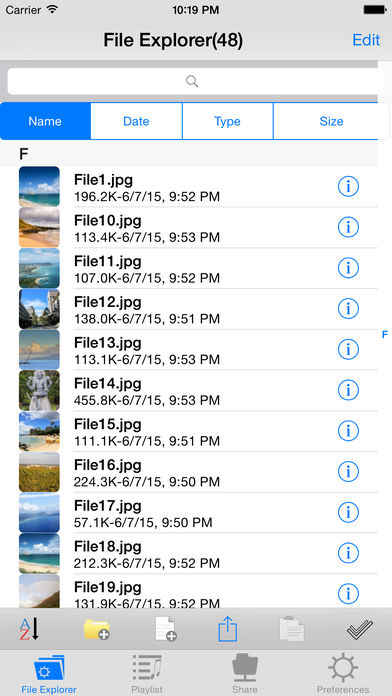392x696 pixels.
Task: Tap the A-Z sort order icon
Action: point(30,629)
